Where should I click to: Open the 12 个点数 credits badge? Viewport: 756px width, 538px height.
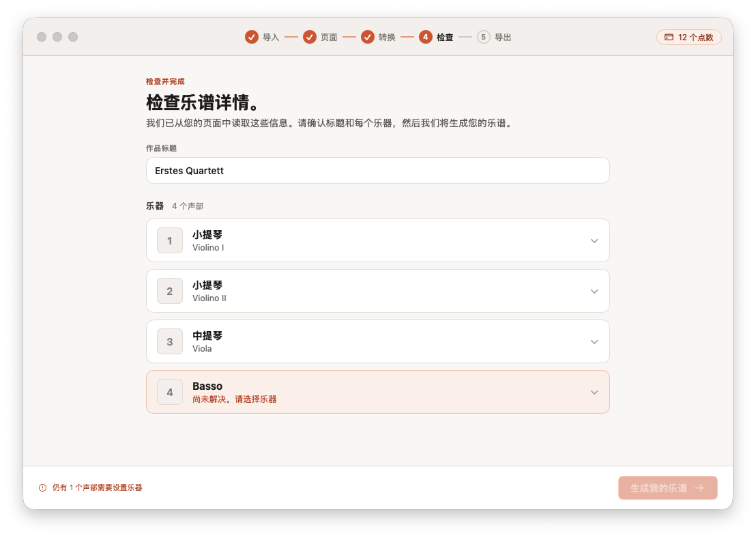pos(689,37)
